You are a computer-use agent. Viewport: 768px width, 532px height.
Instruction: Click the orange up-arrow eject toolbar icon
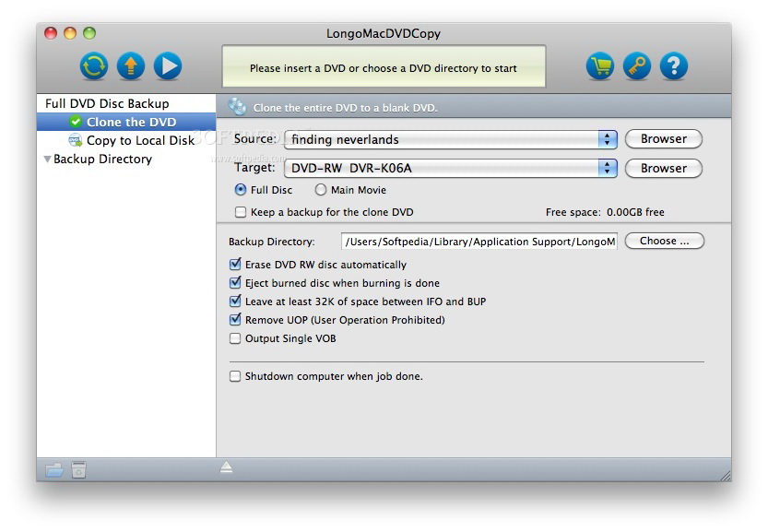coord(131,66)
